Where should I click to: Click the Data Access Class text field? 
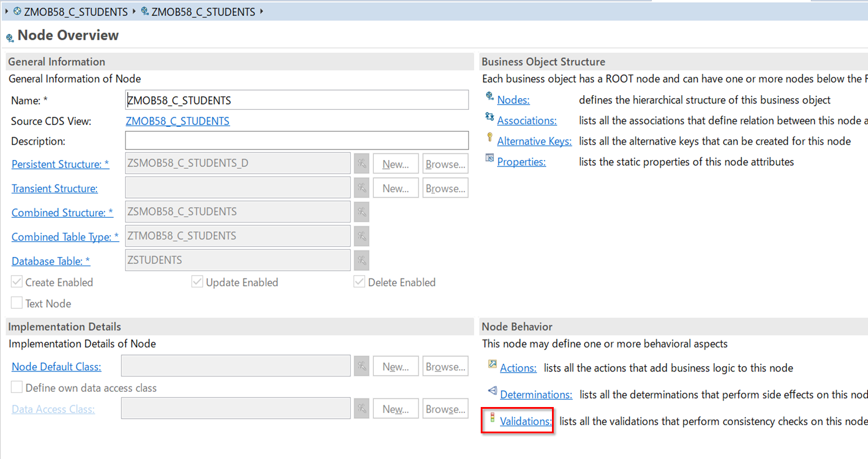[236, 409]
